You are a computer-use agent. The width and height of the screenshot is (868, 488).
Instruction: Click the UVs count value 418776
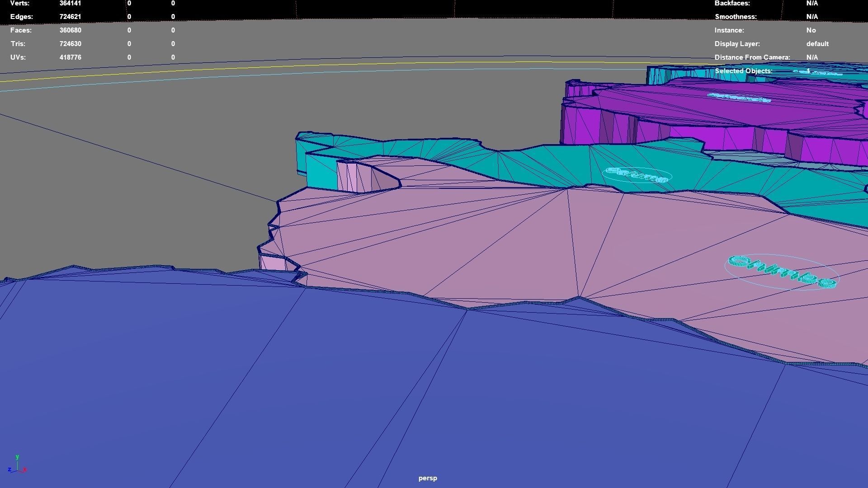pos(70,57)
